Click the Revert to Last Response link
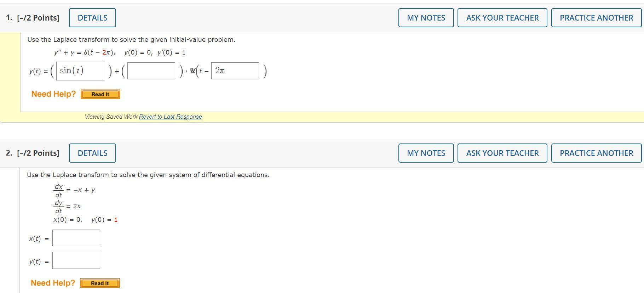644x293 pixels. [x=170, y=117]
